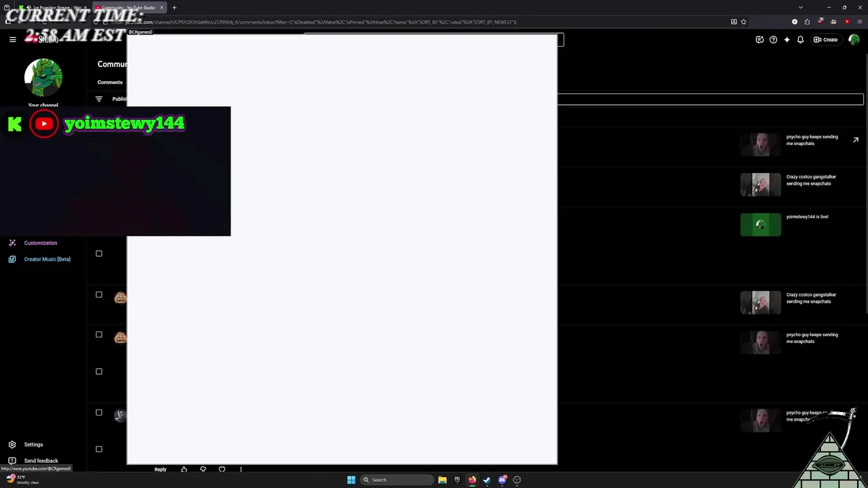
Task: Open the notifications bell
Action: (800, 39)
